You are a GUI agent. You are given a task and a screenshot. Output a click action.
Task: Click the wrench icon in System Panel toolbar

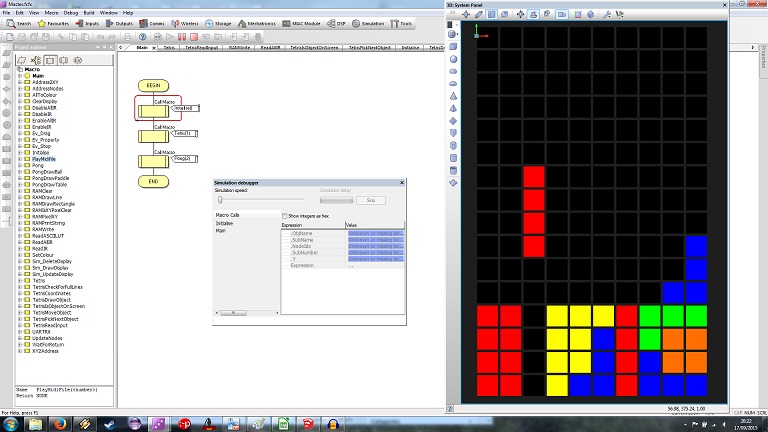pos(606,14)
